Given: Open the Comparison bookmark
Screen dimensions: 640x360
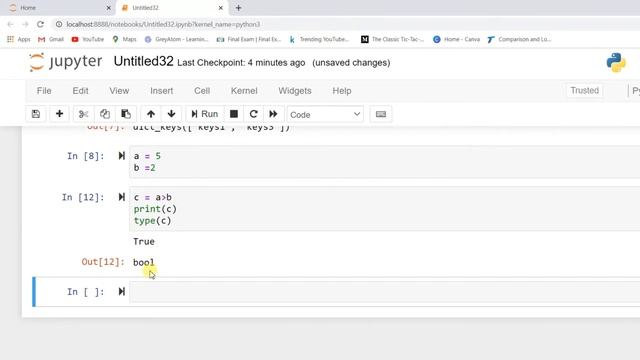Looking at the screenshot, I should 519,39.
